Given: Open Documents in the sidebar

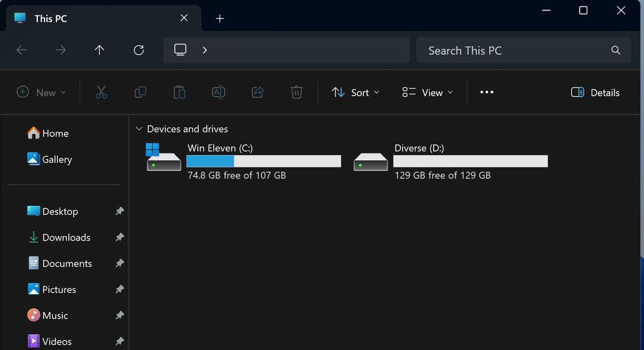Looking at the screenshot, I should 59,263.
